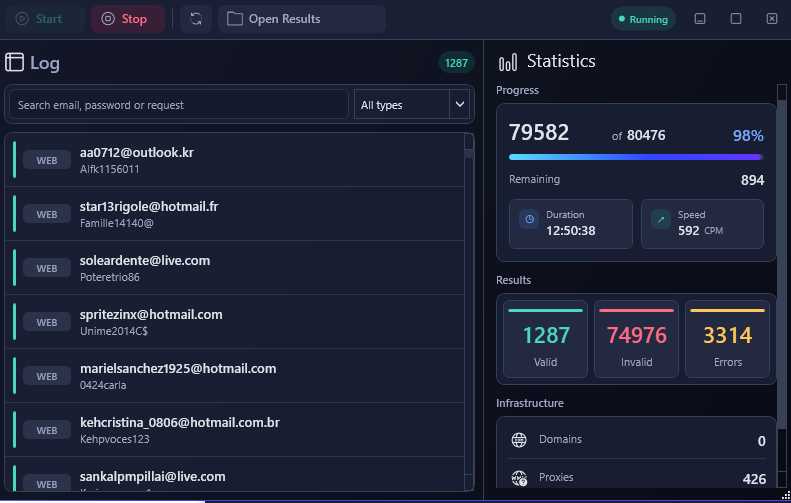This screenshot has height=503, width=791.
Task: Click the Proxies globe icon
Action: tap(519, 477)
